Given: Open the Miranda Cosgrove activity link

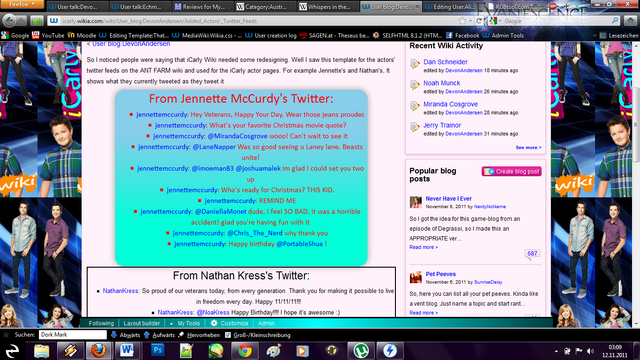Looking at the screenshot, I should pyautogui.click(x=450, y=104).
